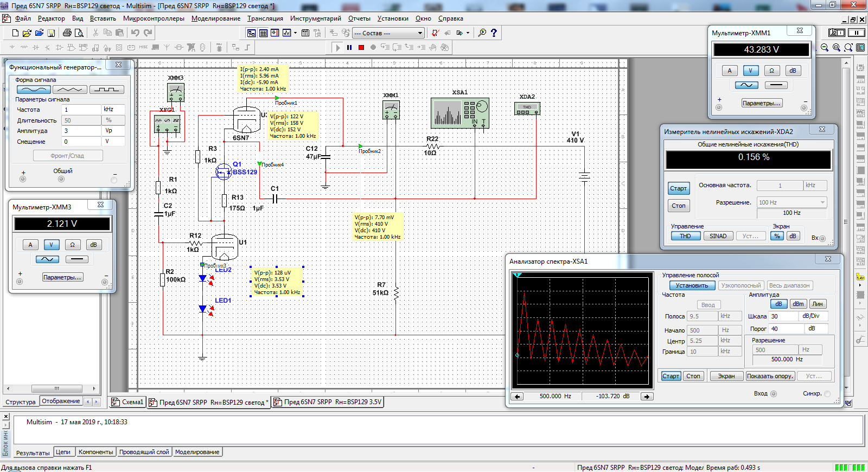Image resolution: width=868 pixels, height=472 pixels.
Task: Open the Трансляция menu
Action: pyautogui.click(x=265, y=18)
